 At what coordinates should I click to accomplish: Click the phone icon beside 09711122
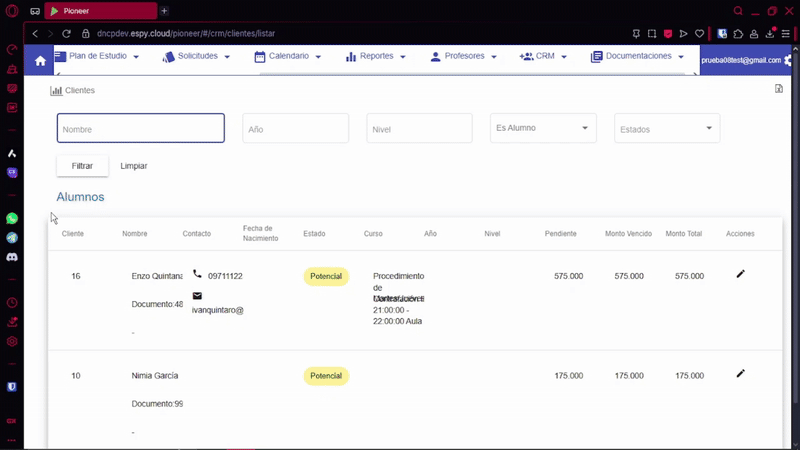197,274
